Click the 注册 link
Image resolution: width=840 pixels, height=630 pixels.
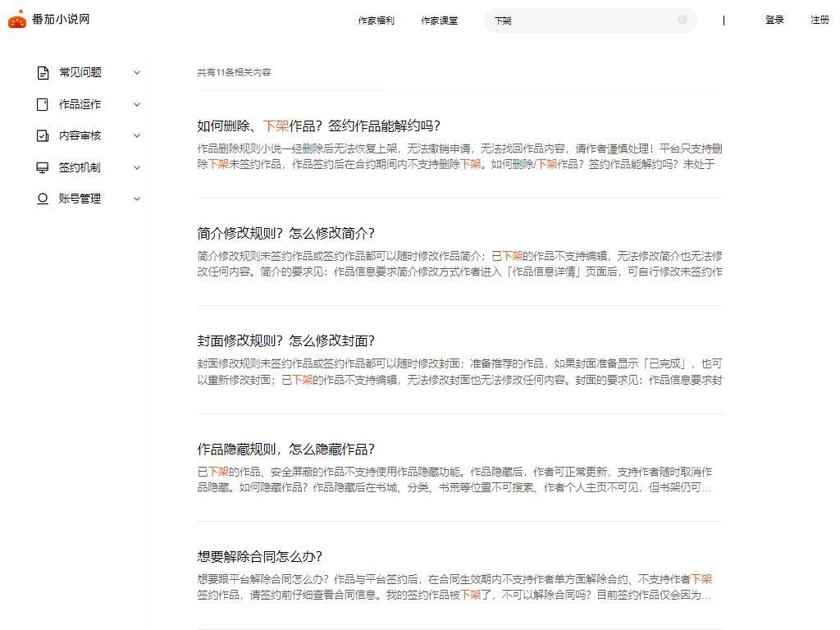point(819,20)
